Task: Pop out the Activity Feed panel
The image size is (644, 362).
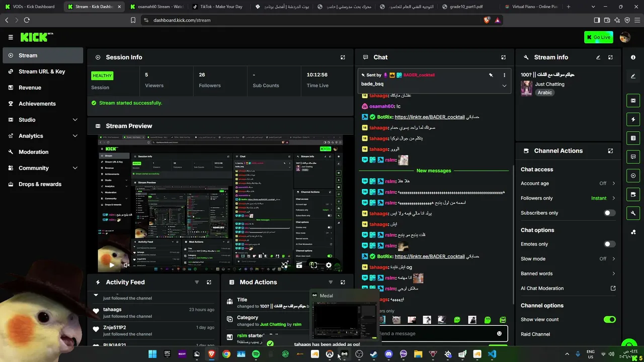Action: 209,283
